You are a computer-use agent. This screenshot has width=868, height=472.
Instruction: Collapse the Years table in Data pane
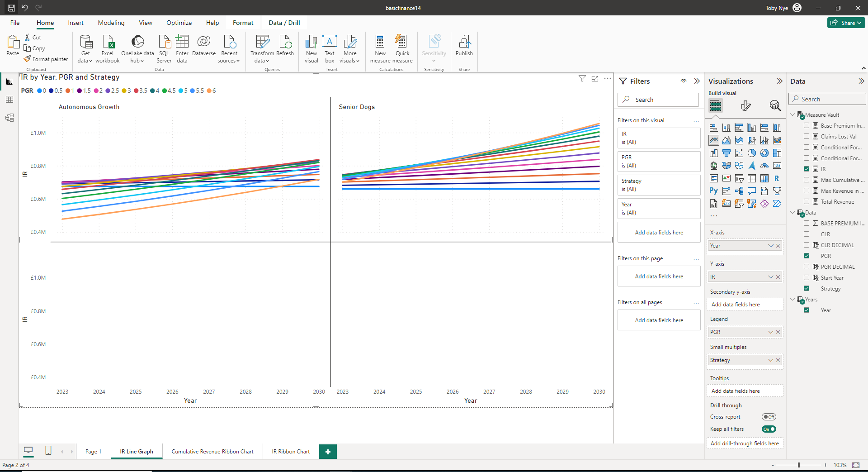click(x=793, y=299)
